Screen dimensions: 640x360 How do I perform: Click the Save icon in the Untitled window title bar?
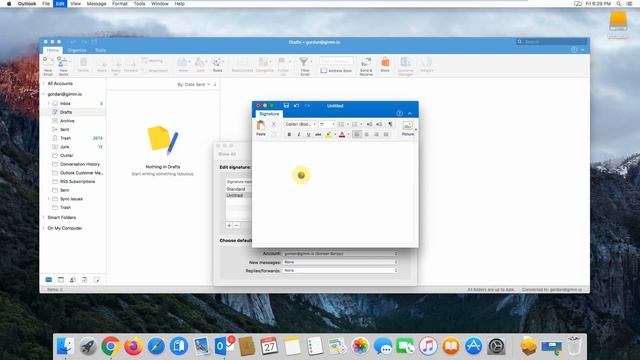[286, 106]
